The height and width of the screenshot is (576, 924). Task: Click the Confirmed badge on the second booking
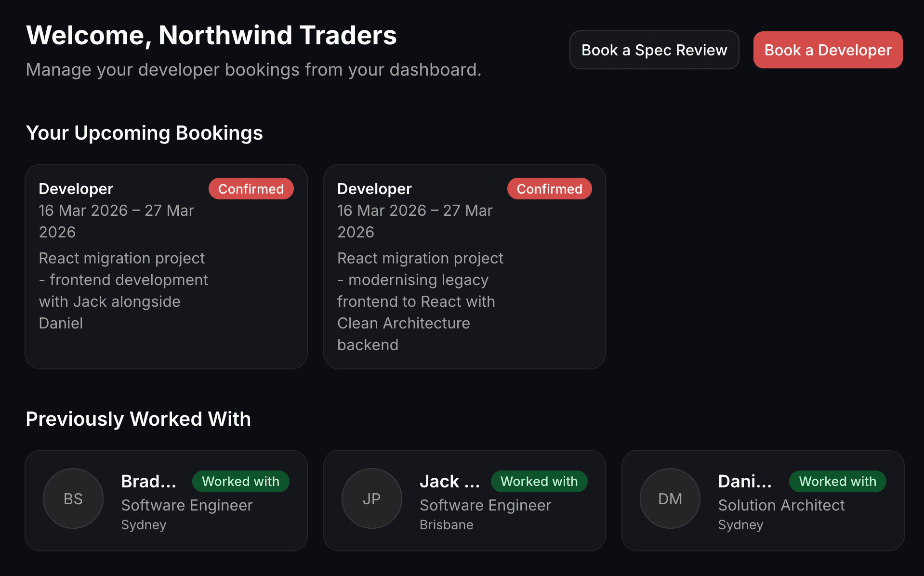click(549, 188)
